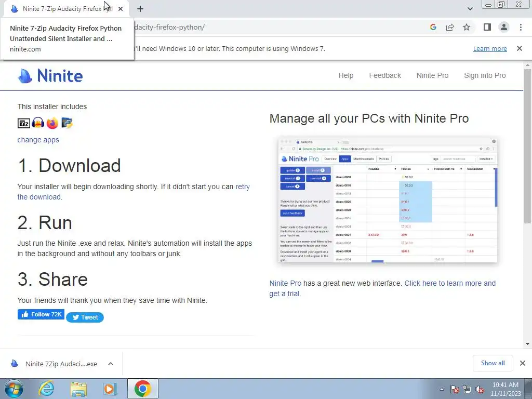Click Show all downloads button
Image resolution: width=532 pixels, height=399 pixels.
[493, 363]
